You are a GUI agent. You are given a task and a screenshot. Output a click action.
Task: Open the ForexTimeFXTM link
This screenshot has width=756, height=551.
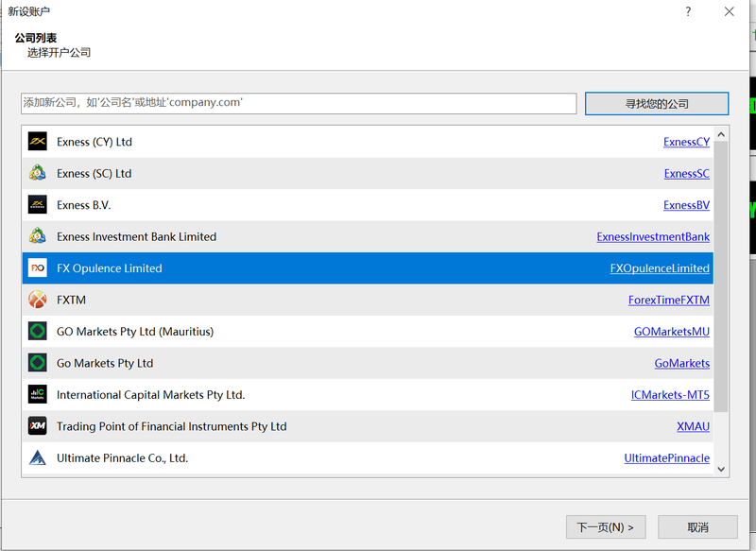[x=668, y=300]
